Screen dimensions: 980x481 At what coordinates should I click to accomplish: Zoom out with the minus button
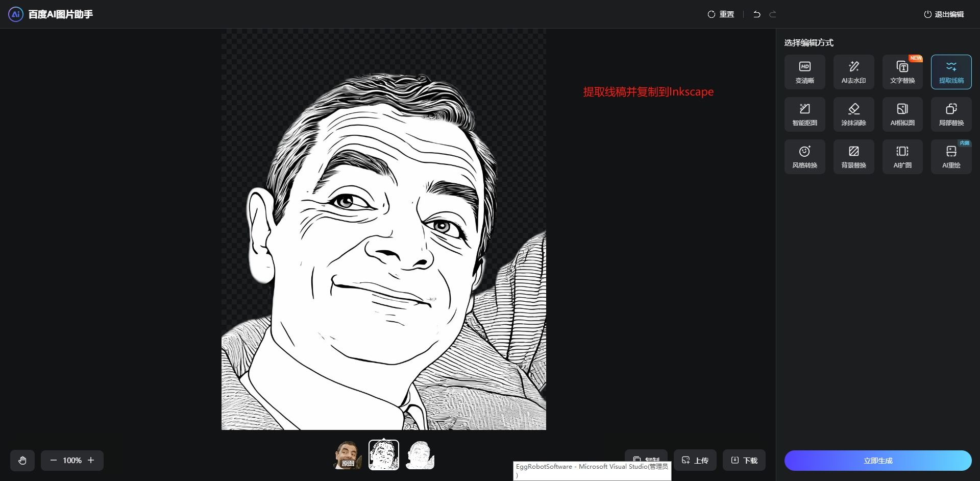click(53, 461)
